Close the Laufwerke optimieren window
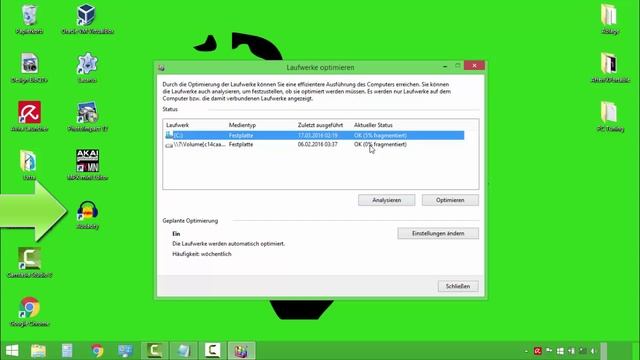The image size is (640, 360). (x=474, y=66)
